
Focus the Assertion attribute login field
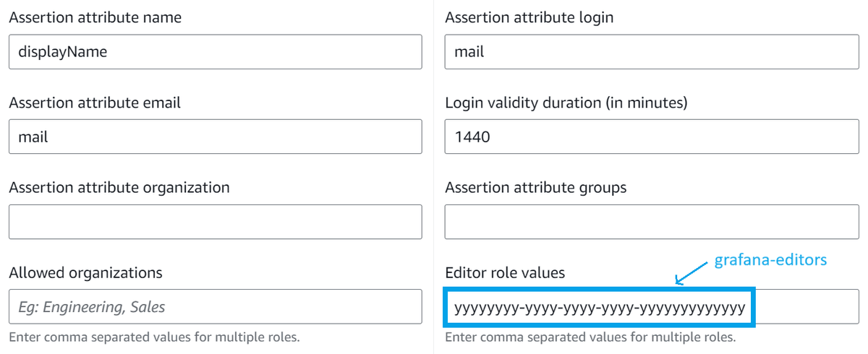[651, 52]
